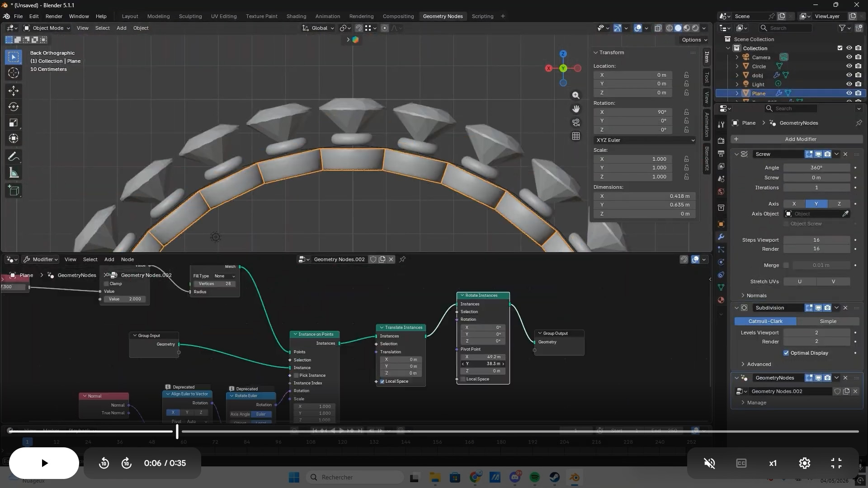Screen dimensions: 868x488
Task: Click the Screw Angle 360° field
Action: [816, 168]
